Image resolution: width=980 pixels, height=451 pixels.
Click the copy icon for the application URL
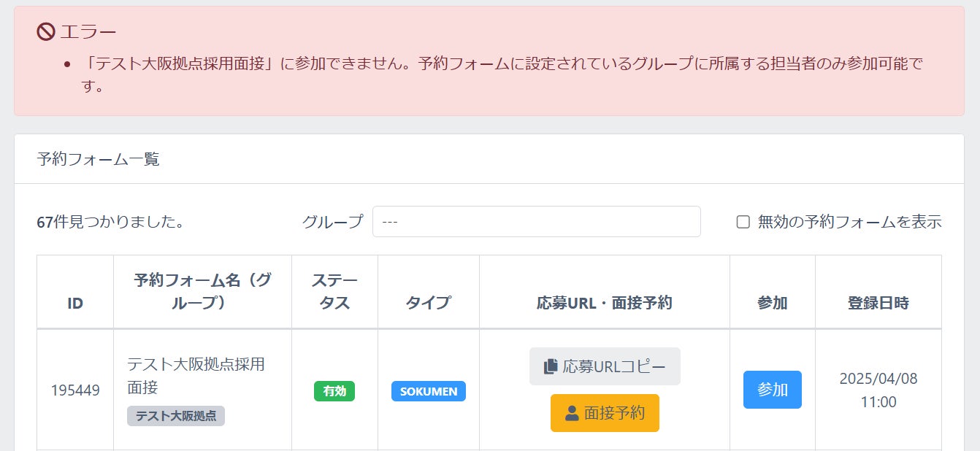(551, 366)
